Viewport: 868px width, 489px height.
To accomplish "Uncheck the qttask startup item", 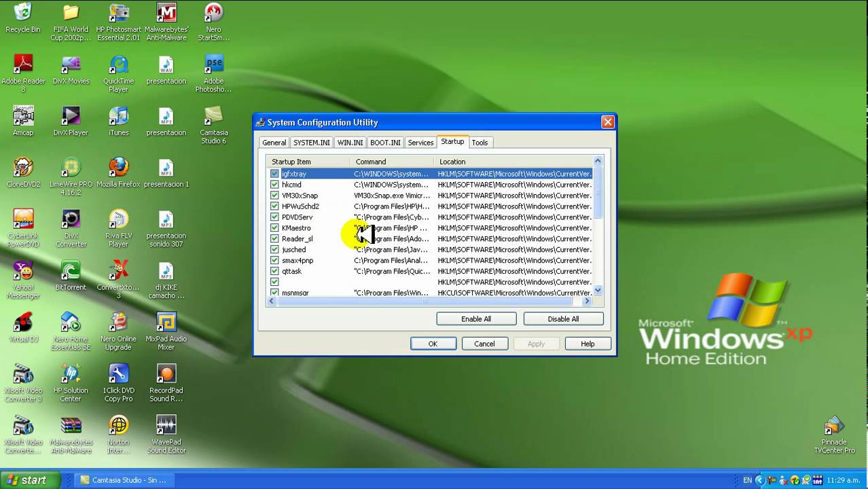I will pyautogui.click(x=274, y=272).
